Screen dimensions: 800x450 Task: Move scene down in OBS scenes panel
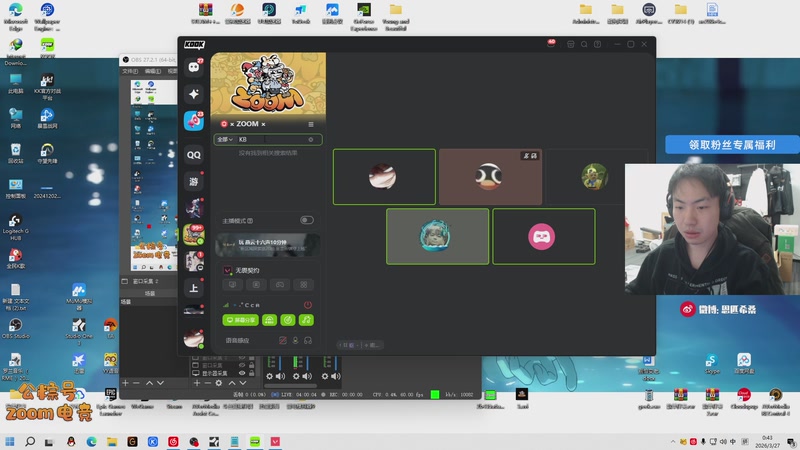point(161,383)
